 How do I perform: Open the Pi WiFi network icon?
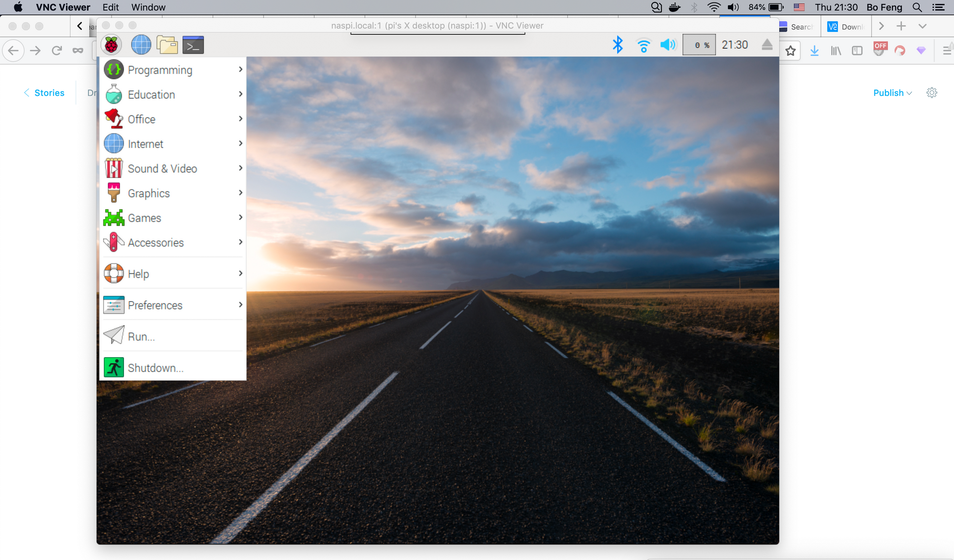click(643, 45)
